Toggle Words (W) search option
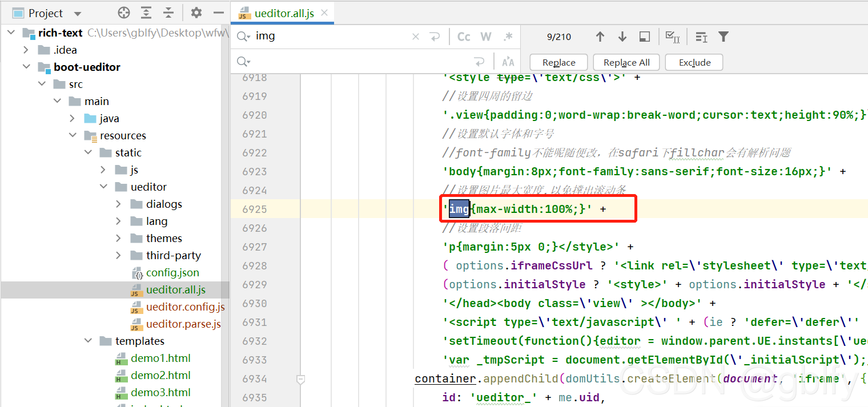868x407 pixels. coord(486,37)
